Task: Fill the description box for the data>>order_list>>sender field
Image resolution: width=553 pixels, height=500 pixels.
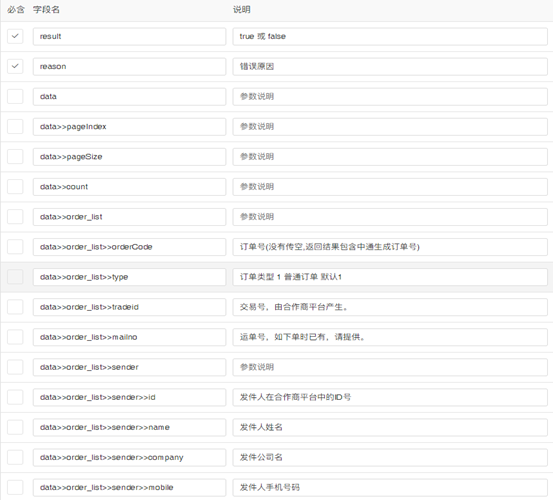Action: coord(390,367)
